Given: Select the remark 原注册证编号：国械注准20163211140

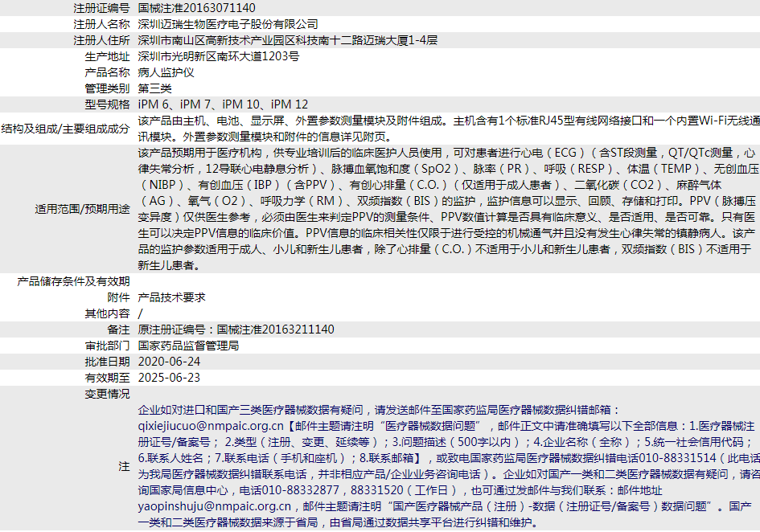Looking at the screenshot, I should 236,329.
